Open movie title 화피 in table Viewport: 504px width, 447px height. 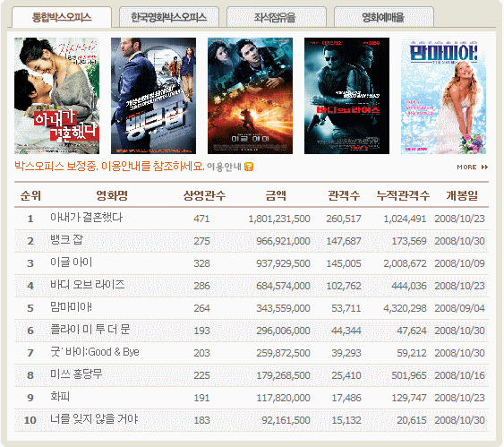60,397
